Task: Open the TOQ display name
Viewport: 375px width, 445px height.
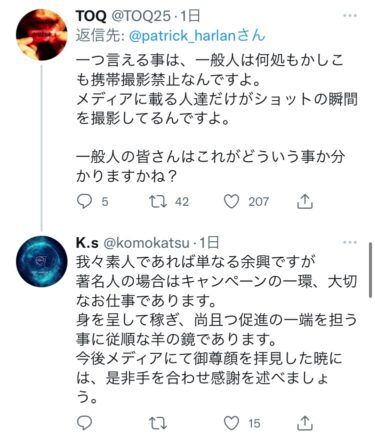Action: pyautogui.click(x=91, y=16)
